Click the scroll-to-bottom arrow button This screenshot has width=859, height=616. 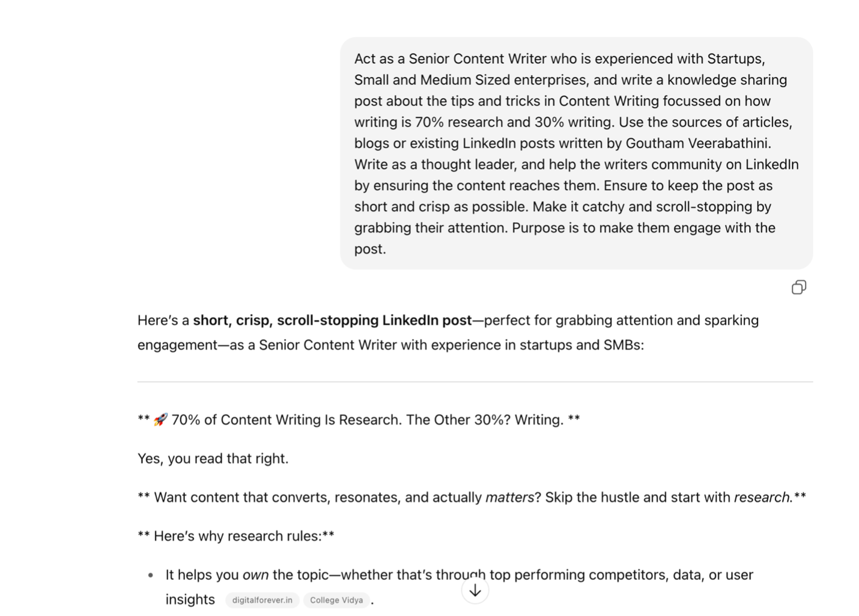475,590
